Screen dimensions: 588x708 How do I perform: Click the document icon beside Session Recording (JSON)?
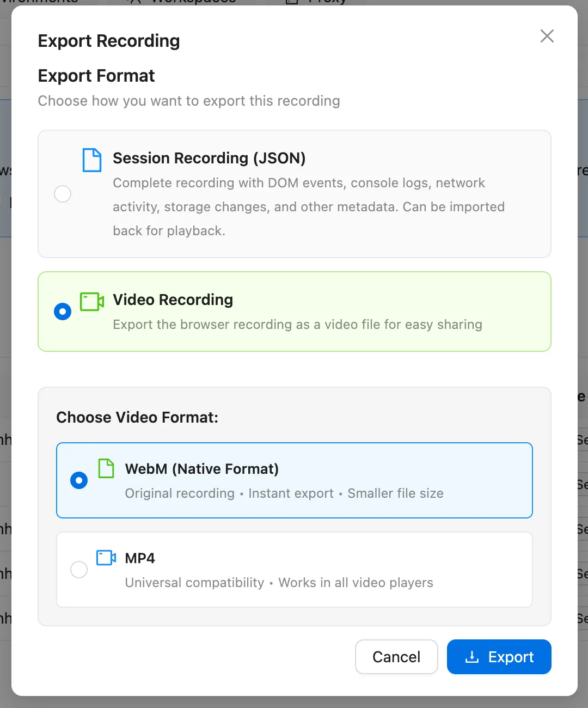(92, 160)
